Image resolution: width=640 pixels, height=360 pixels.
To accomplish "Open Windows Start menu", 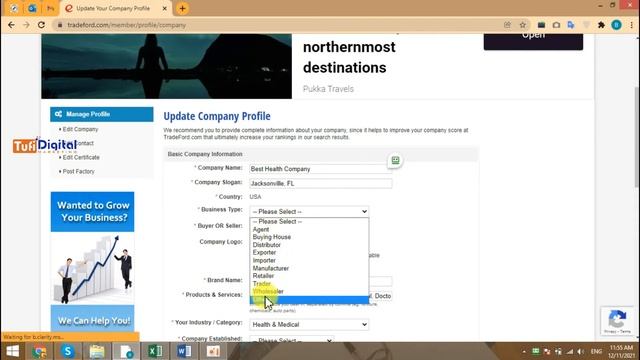I will click(12, 351).
